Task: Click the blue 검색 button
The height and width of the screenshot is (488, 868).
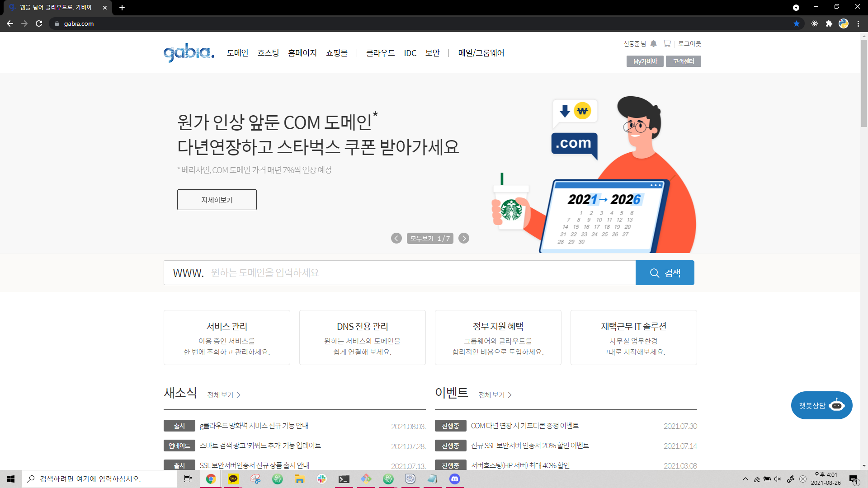Action: pos(665,272)
